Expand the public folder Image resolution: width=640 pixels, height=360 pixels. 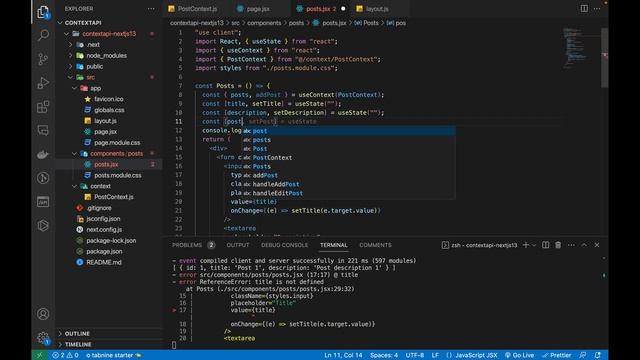click(x=70, y=67)
